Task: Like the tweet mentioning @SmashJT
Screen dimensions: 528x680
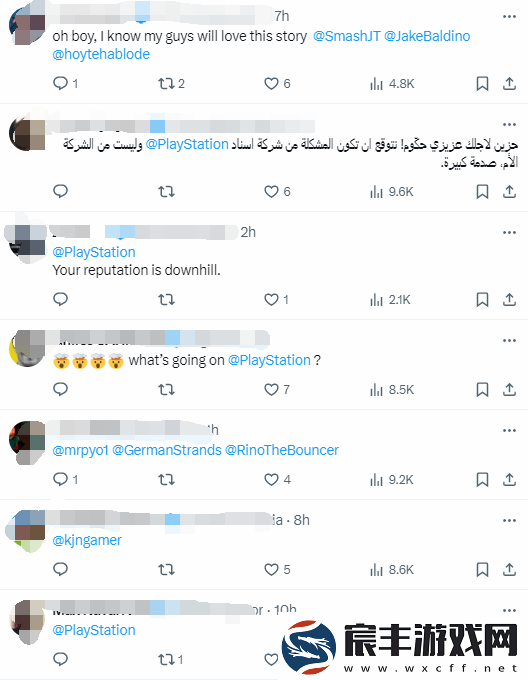Action: (277, 84)
